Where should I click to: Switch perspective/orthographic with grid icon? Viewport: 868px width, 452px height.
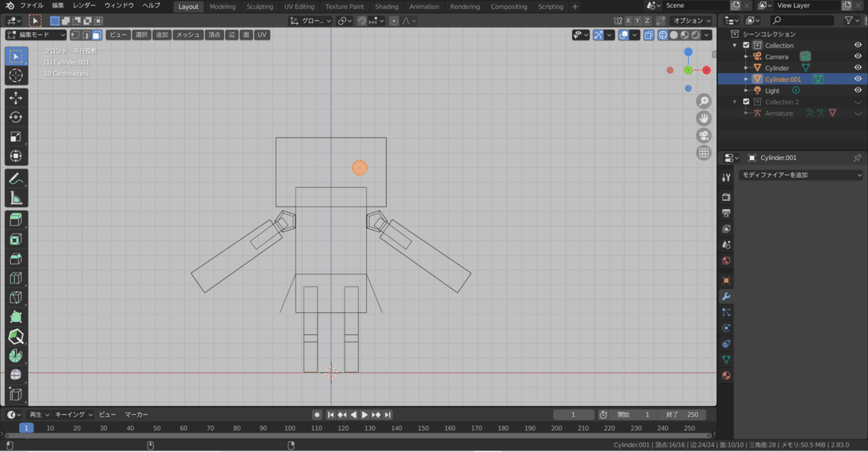click(x=703, y=153)
